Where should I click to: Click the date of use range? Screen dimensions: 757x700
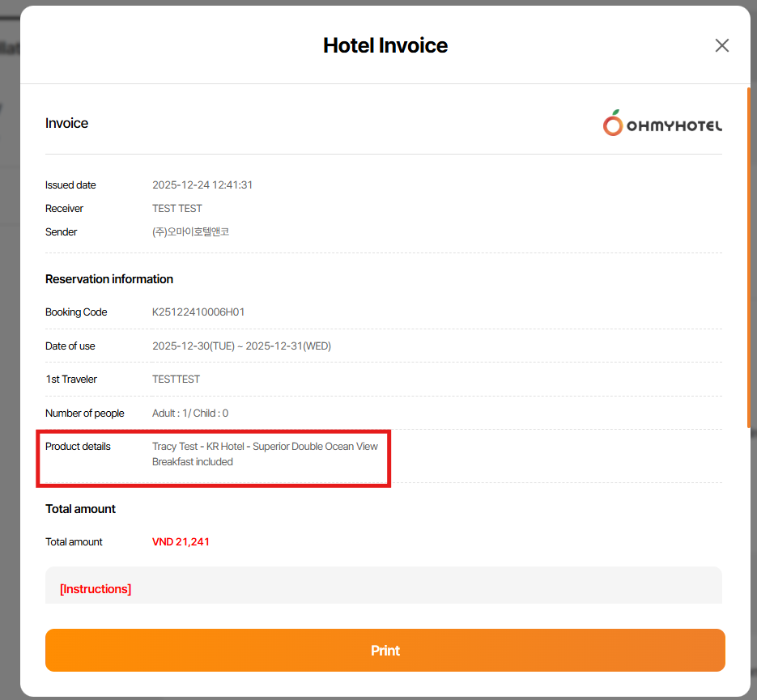point(241,346)
